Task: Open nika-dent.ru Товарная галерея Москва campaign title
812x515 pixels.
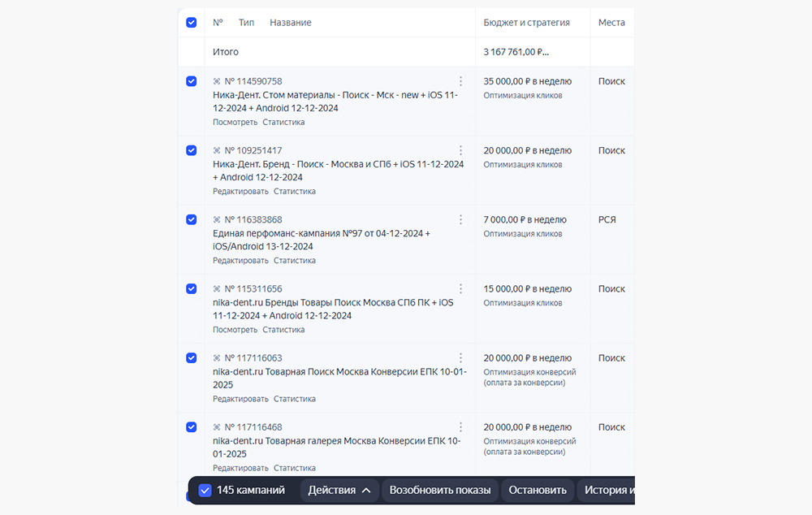Action: tap(337, 447)
